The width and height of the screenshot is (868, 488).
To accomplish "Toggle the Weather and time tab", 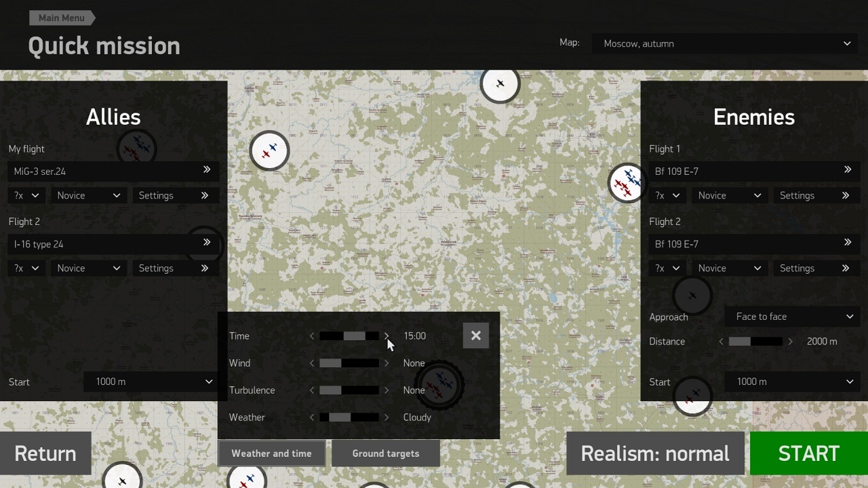I will (x=271, y=453).
